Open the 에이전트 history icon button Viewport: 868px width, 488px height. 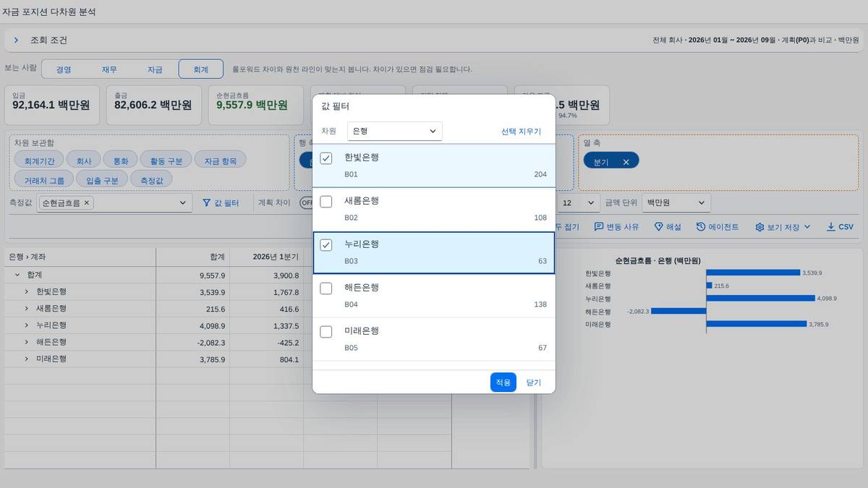(718, 227)
